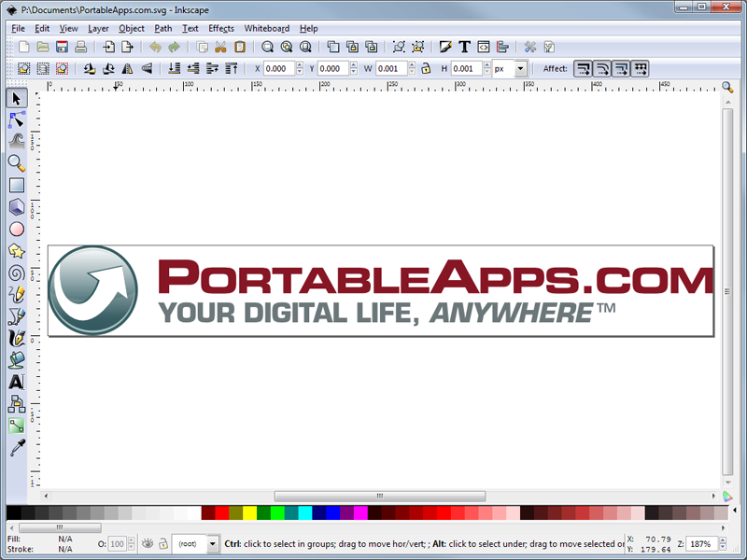Select the Node editing tool
This screenshot has width=747, height=560.
[16, 120]
